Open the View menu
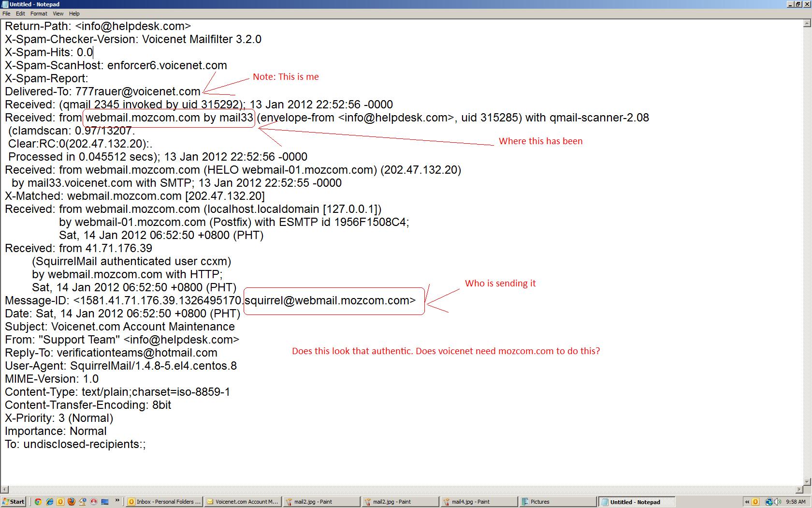 click(58, 14)
